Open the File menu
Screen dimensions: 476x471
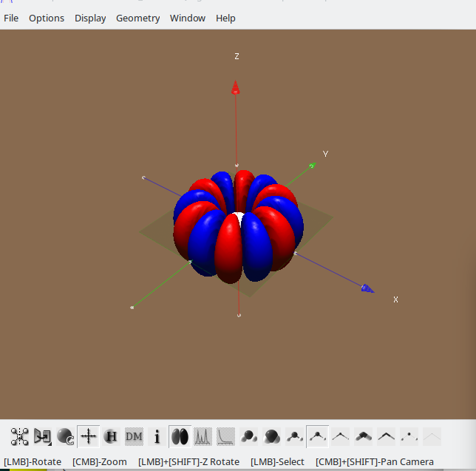(x=11, y=18)
